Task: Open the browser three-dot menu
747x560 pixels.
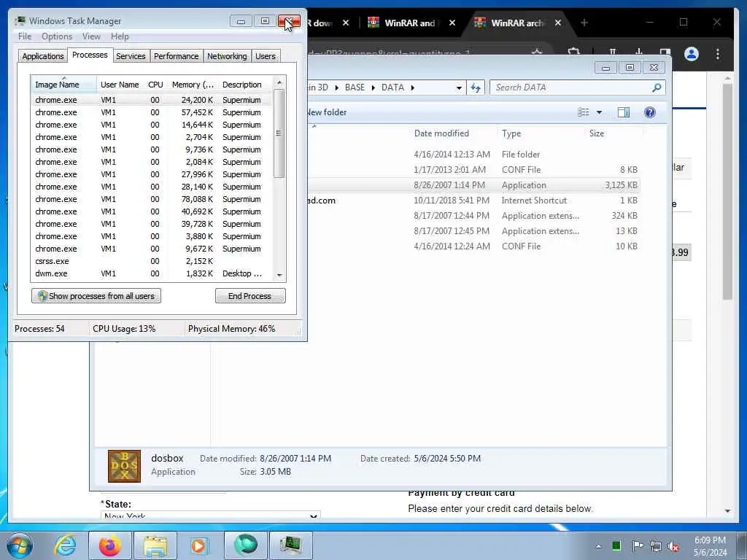Action: (718, 54)
